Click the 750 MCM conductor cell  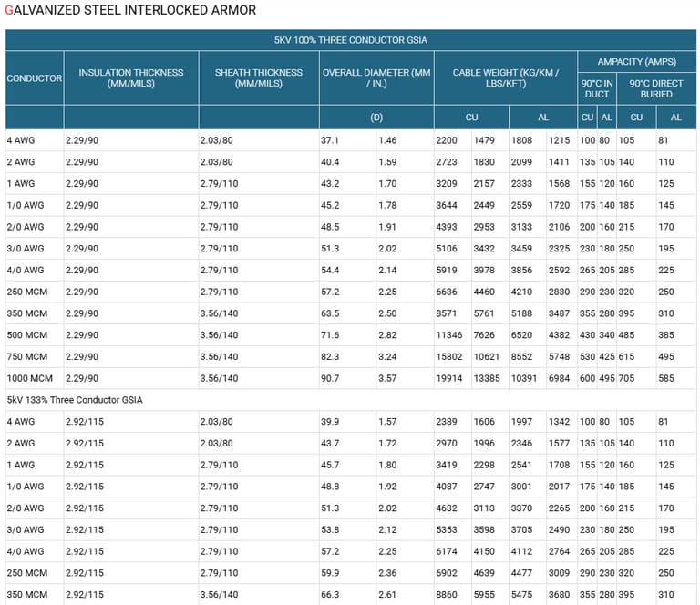[x=26, y=356]
